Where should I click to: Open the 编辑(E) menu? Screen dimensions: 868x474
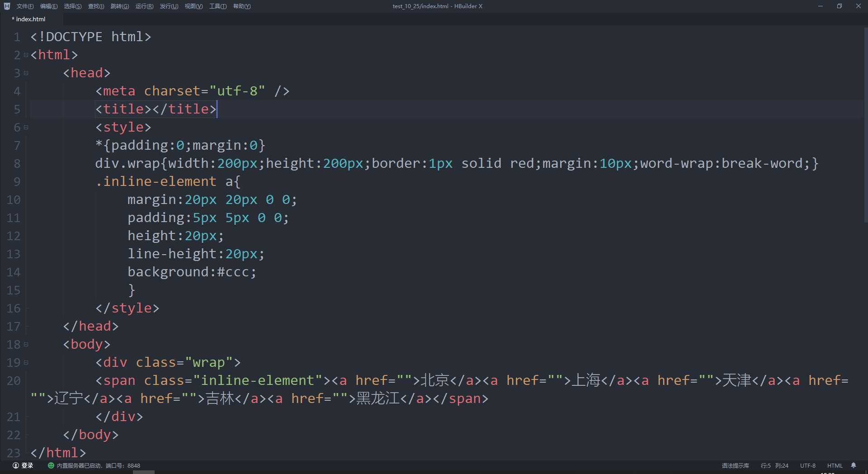coord(49,6)
